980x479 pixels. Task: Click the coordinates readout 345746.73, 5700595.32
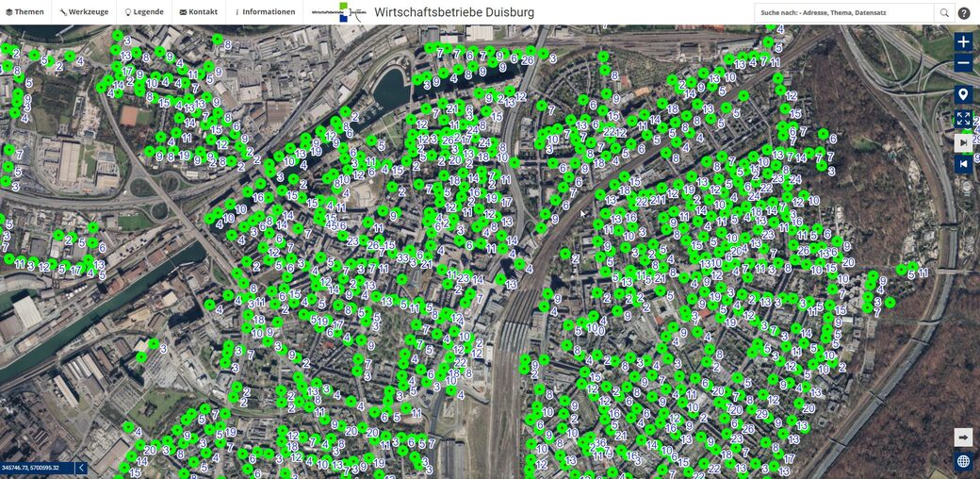pyautogui.click(x=31, y=468)
